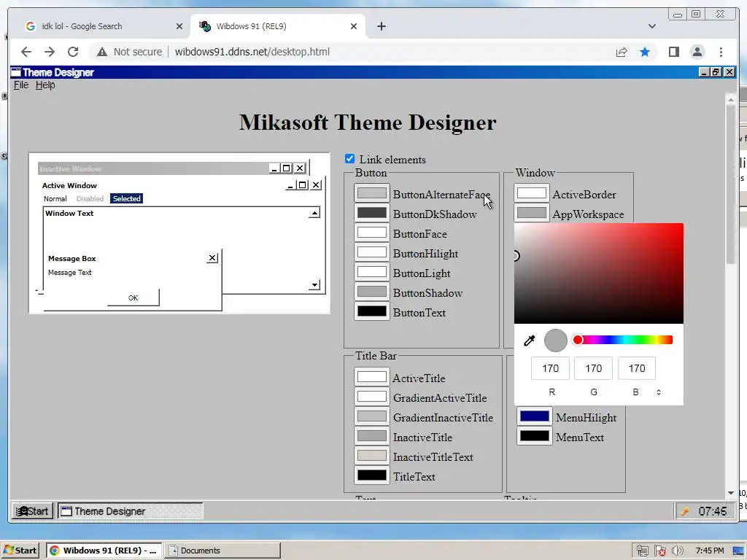The width and height of the screenshot is (747, 560).
Task: Toggle the Link elements checkbox
Action: pyautogui.click(x=349, y=158)
